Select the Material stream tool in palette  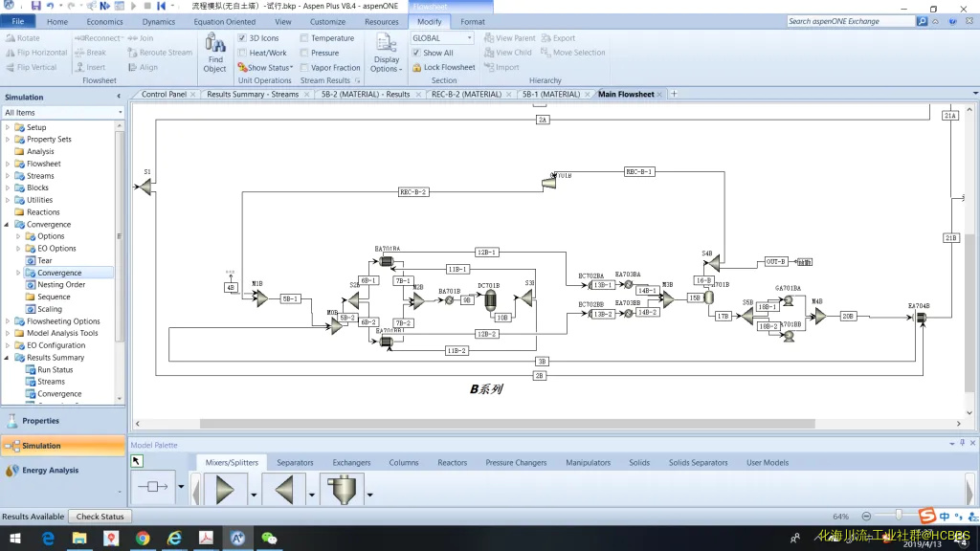click(x=152, y=487)
